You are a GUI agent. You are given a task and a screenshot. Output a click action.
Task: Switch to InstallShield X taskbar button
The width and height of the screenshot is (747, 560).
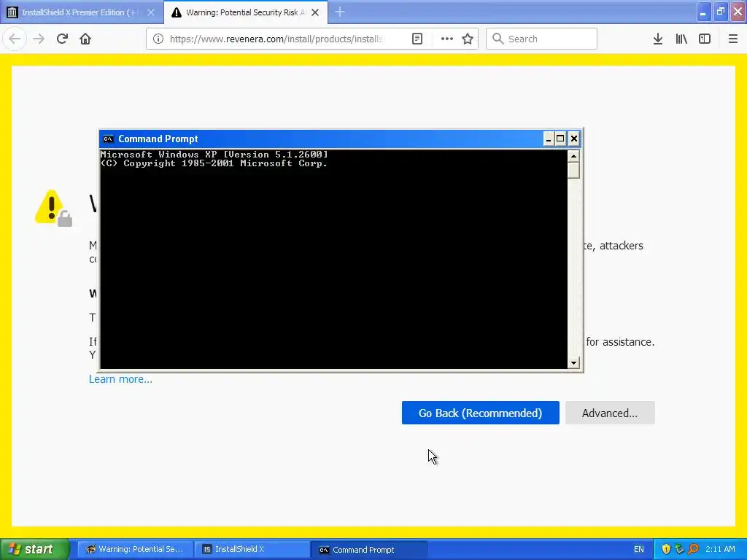pos(252,550)
